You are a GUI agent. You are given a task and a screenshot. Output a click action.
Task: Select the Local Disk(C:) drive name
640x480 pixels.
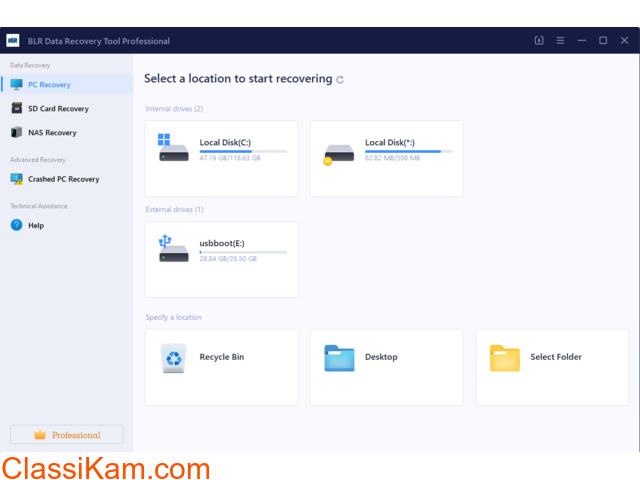click(x=225, y=142)
